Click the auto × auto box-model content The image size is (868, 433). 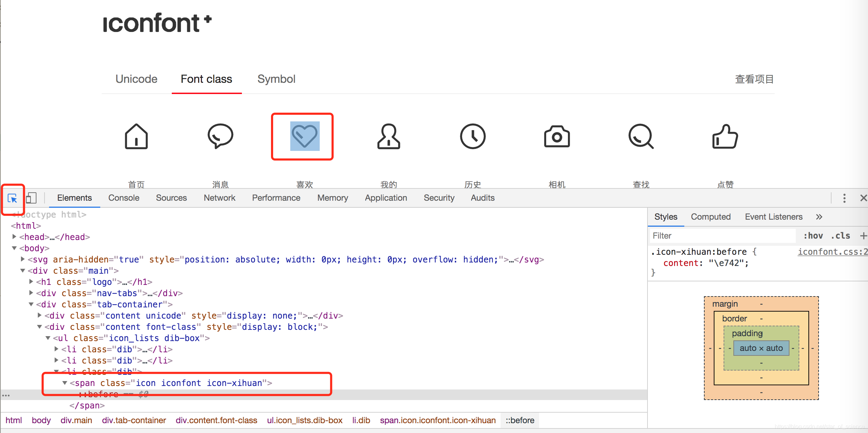click(761, 348)
